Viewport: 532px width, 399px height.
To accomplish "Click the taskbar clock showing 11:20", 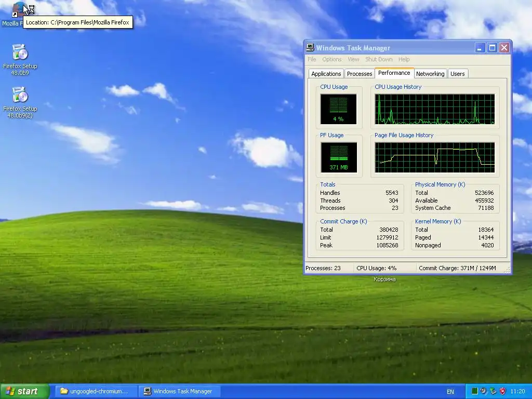I will 518,391.
